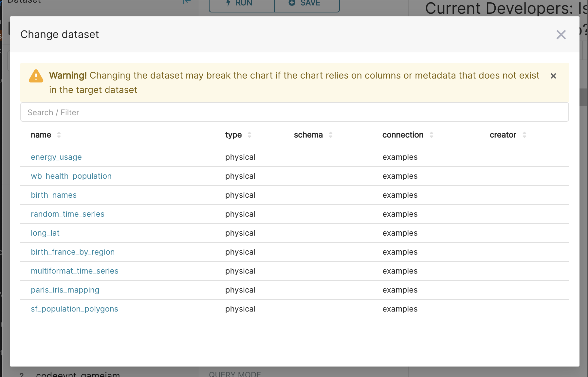The image size is (588, 377).
Task: Select the paris_iris_mapping dataset
Action: click(65, 290)
